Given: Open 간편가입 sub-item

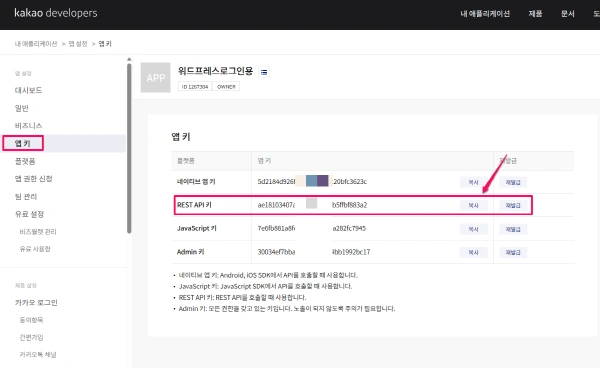Looking at the screenshot, I should (31, 337).
